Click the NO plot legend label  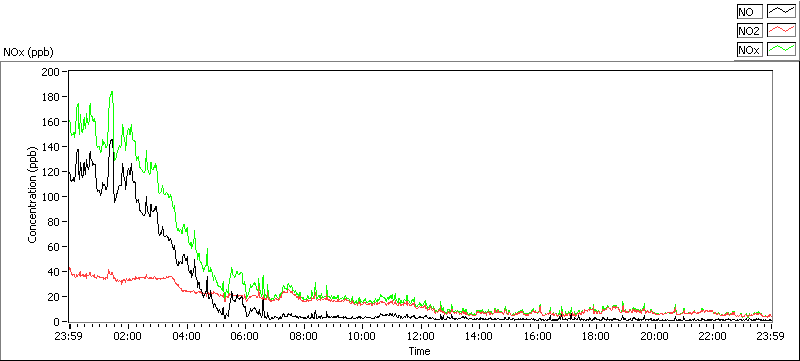[x=749, y=12]
